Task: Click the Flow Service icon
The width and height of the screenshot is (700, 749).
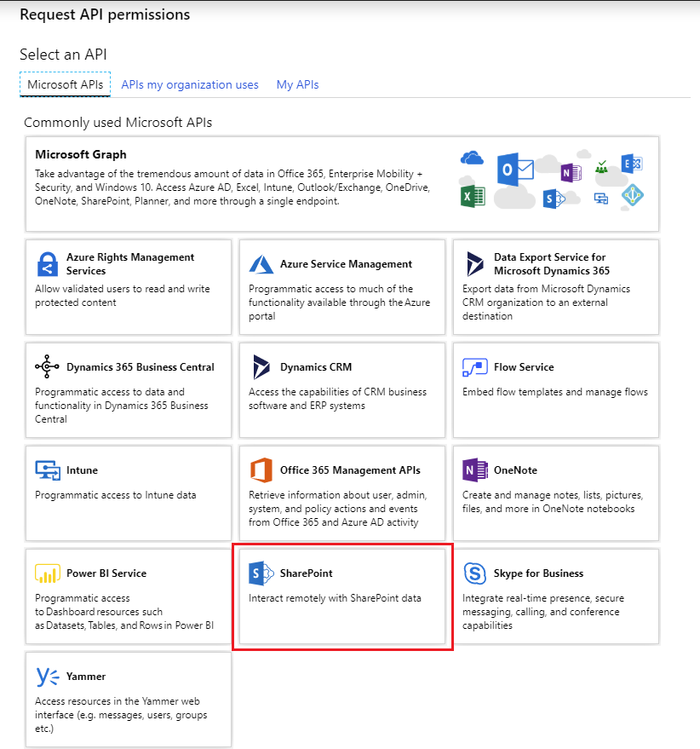Action: (474, 367)
